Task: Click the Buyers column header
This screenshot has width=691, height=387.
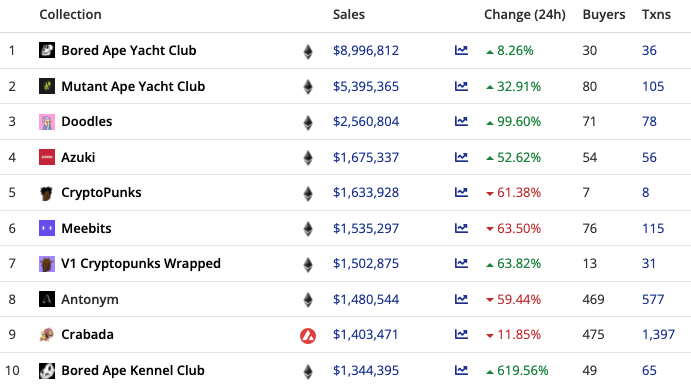Action: [x=604, y=15]
